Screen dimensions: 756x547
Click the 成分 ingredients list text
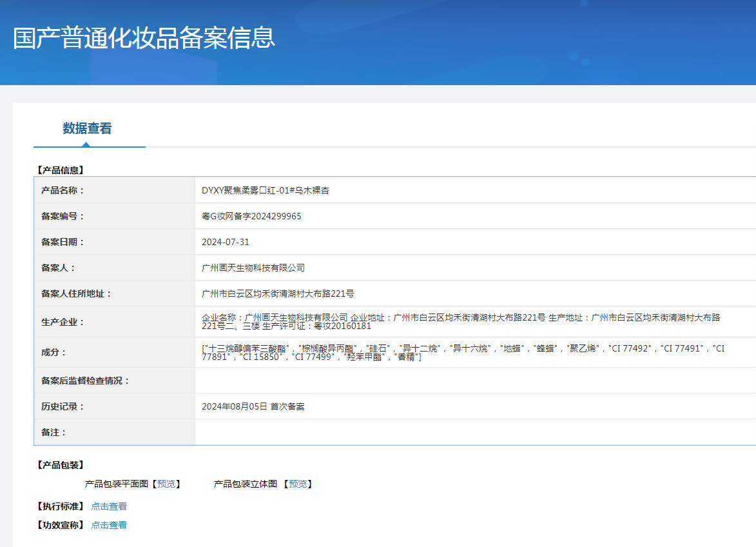(463, 353)
